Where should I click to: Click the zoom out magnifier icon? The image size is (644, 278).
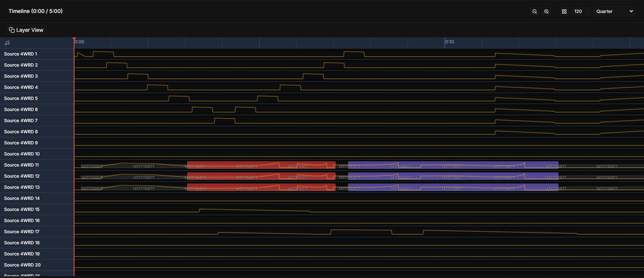click(534, 11)
